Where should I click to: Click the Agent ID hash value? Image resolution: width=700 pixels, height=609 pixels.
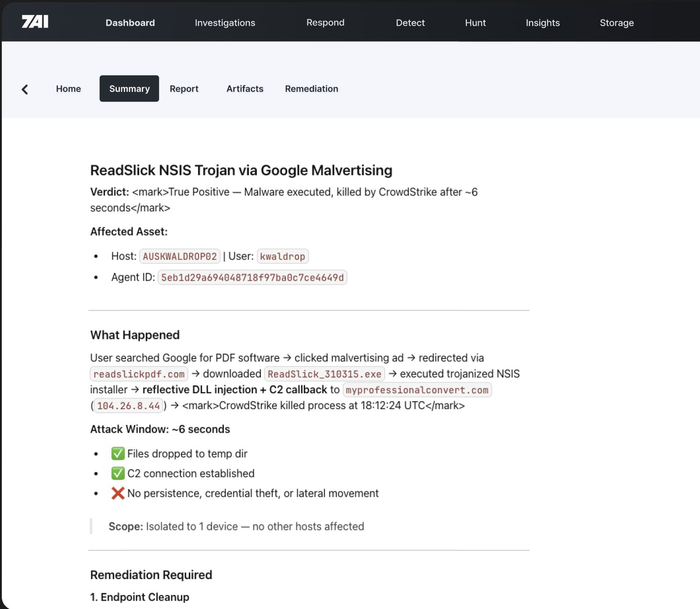pos(252,277)
